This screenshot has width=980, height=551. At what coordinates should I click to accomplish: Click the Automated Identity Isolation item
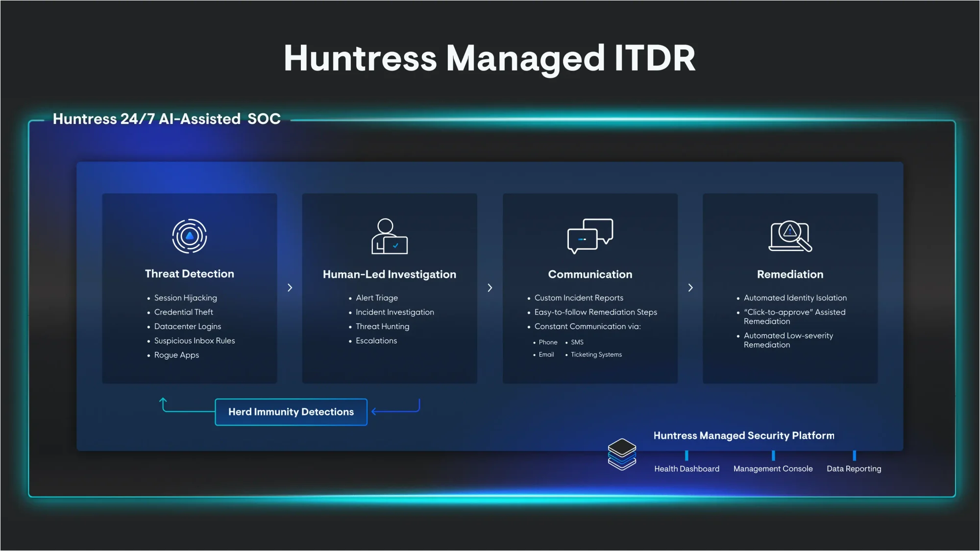(795, 298)
